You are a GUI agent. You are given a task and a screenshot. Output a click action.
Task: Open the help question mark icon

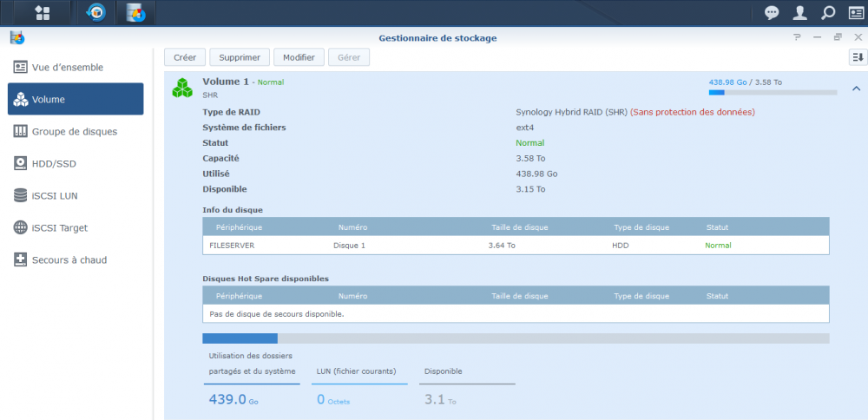797,37
